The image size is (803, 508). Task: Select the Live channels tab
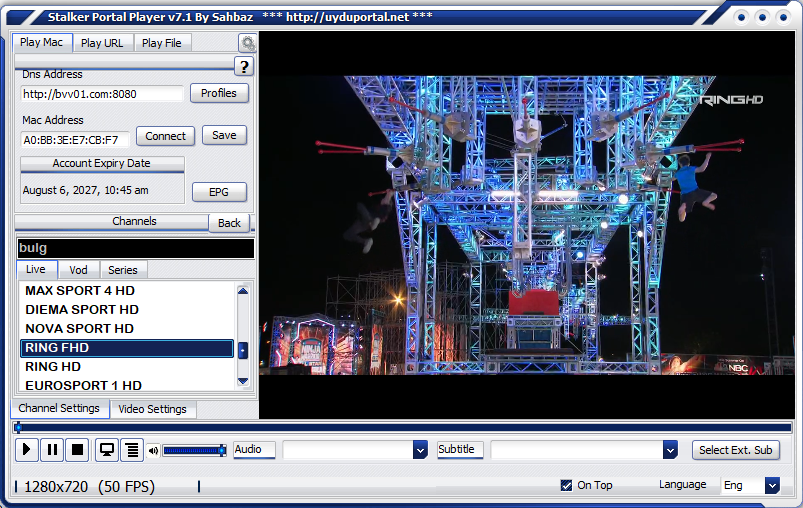tap(36, 269)
